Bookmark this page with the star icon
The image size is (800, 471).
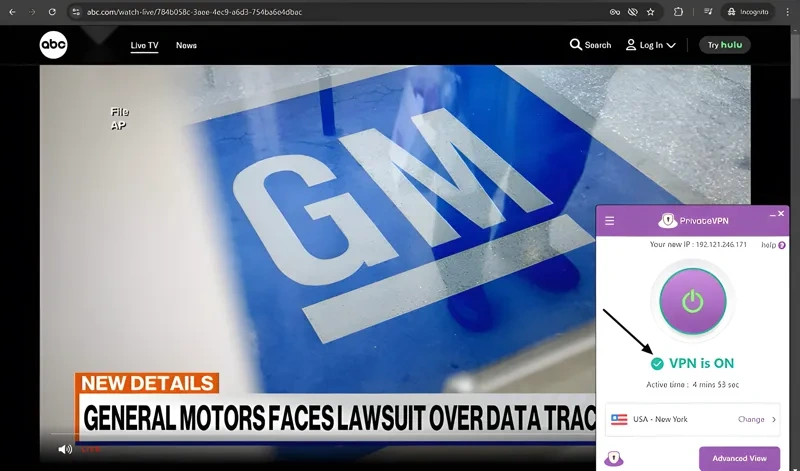tap(651, 12)
